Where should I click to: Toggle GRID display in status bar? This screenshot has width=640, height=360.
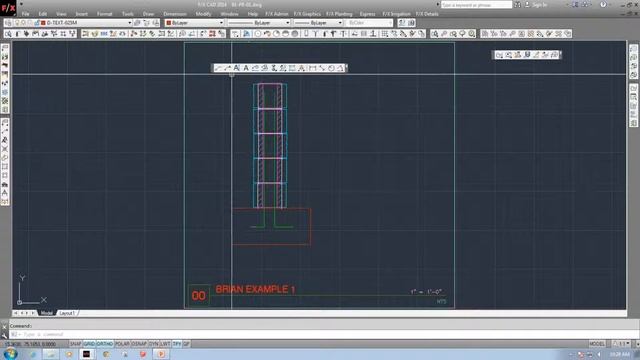point(89,344)
